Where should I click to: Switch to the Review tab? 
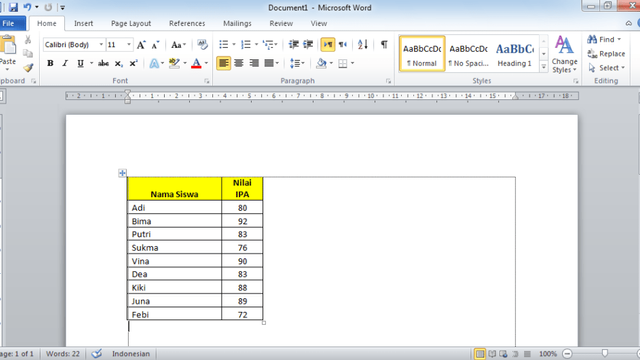coord(281,23)
